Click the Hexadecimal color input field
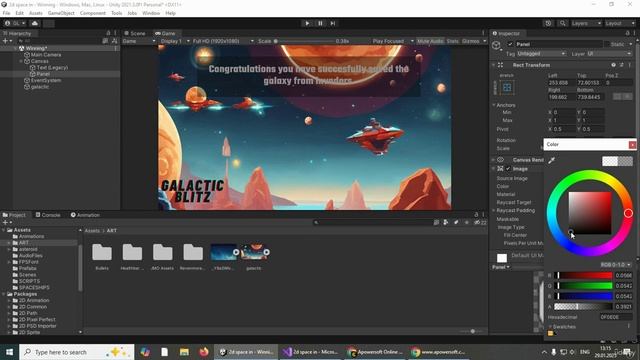640x360 pixels. (x=616, y=317)
